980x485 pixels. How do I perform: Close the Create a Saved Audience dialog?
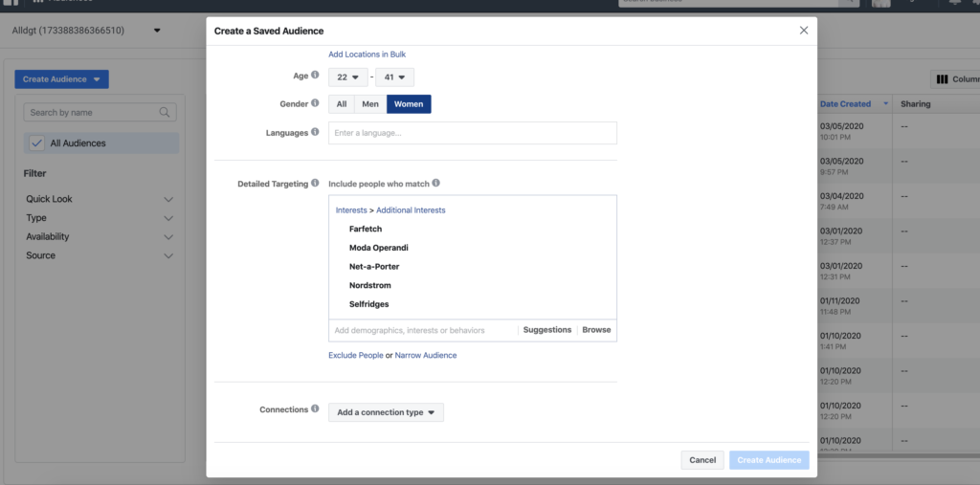(x=804, y=30)
